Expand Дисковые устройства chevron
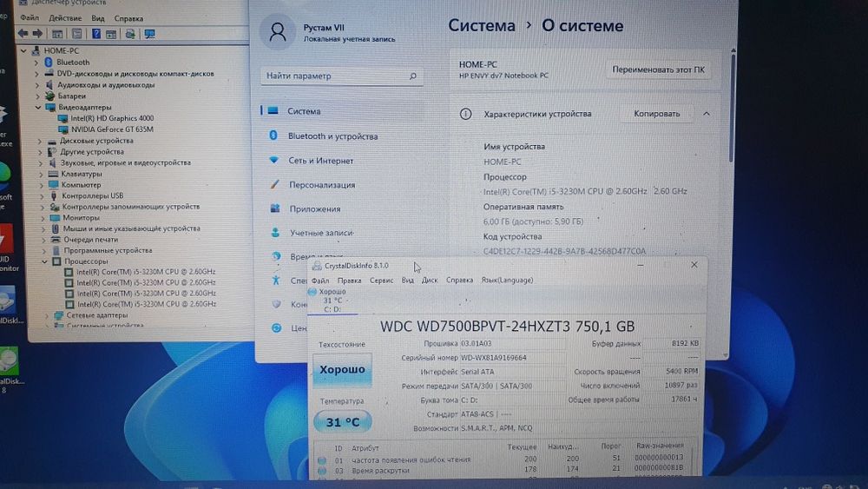Image resolution: width=868 pixels, height=489 pixels. click(39, 141)
